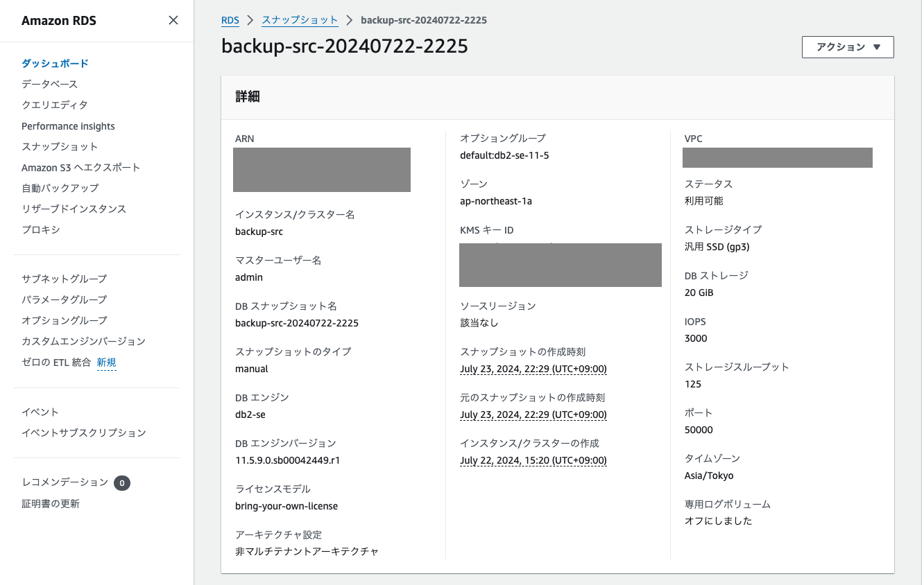Image resolution: width=924 pixels, height=585 pixels.
Task: Open イベント in the sidebar
Action: tap(40, 412)
